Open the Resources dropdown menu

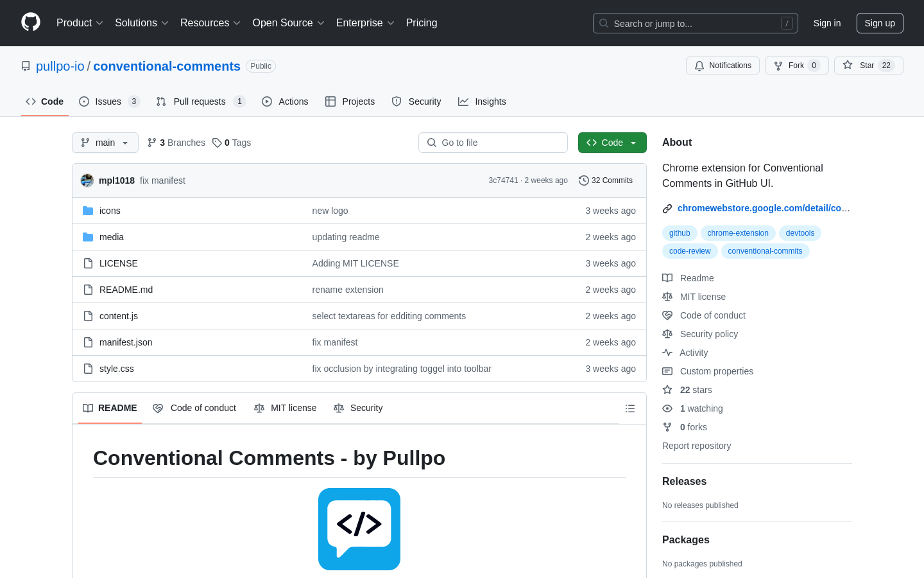point(210,23)
